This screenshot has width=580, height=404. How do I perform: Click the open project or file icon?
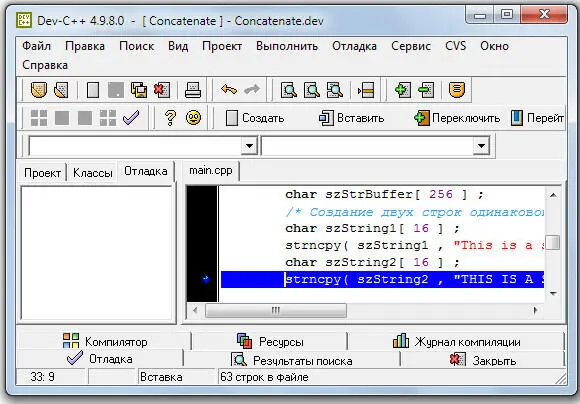click(61, 90)
